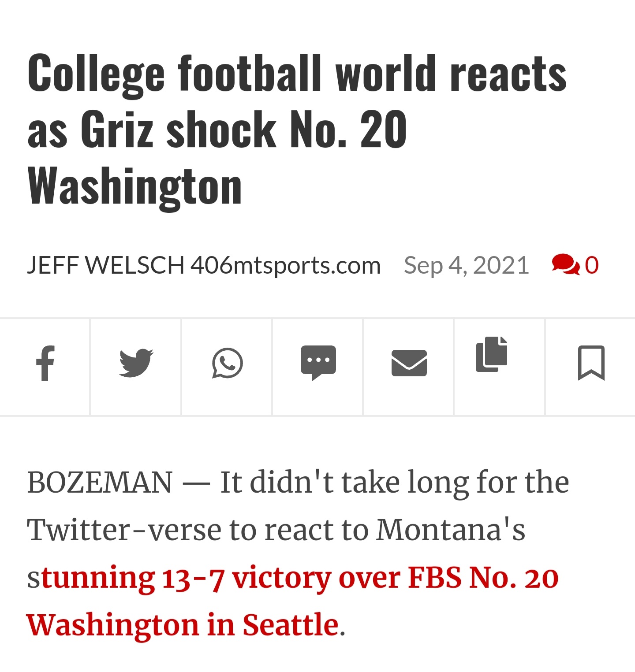Share article on Facebook
Screen dimensions: 635x672
45,363
